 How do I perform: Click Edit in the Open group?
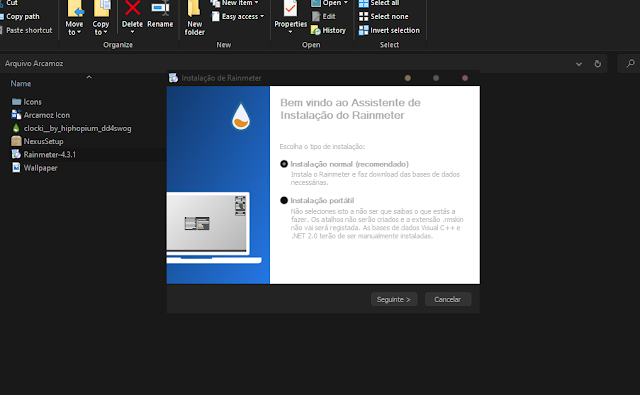[324, 16]
